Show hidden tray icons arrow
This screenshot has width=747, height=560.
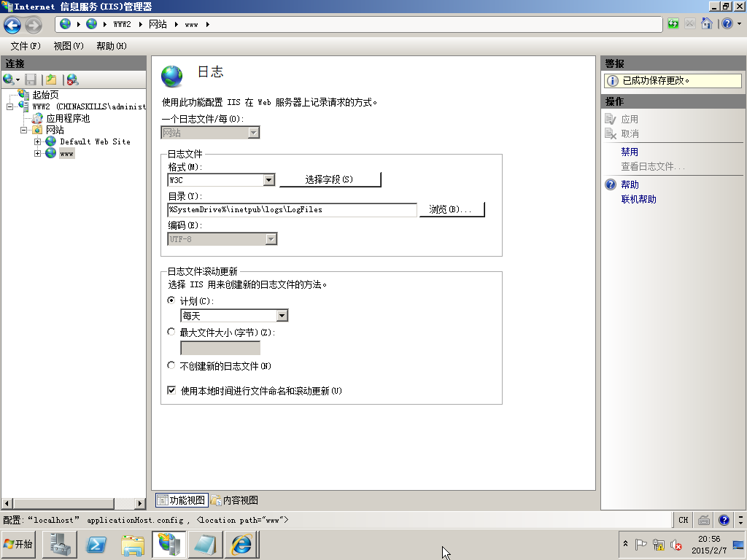point(625,543)
